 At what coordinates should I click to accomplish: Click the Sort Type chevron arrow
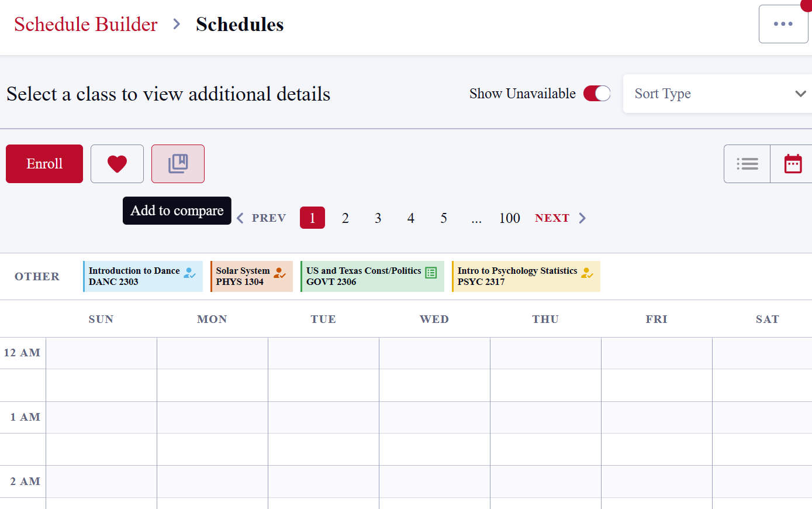pyautogui.click(x=800, y=94)
